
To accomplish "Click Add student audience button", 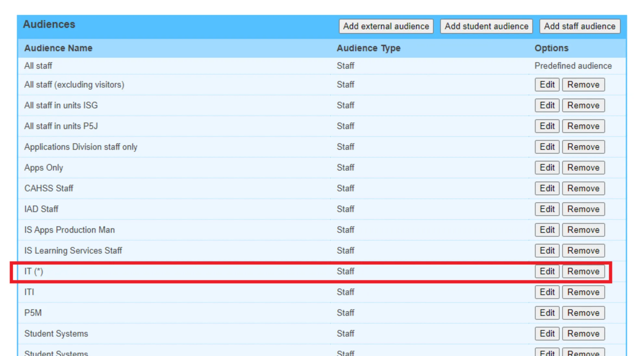I will tap(486, 26).
